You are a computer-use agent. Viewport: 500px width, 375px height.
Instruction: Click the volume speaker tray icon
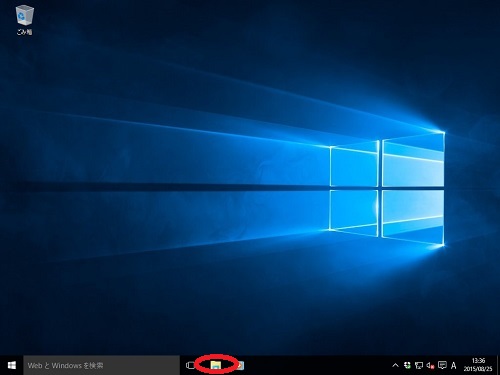(x=430, y=366)
